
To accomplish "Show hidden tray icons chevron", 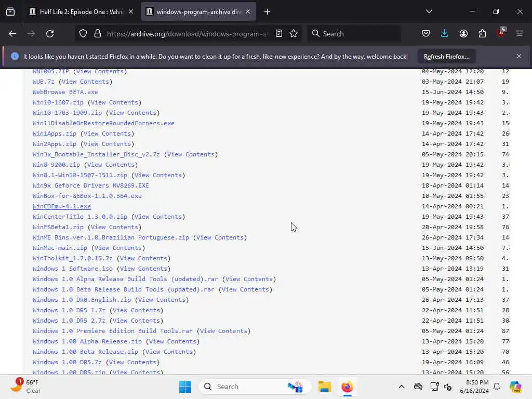I will [x=402, y=387].
